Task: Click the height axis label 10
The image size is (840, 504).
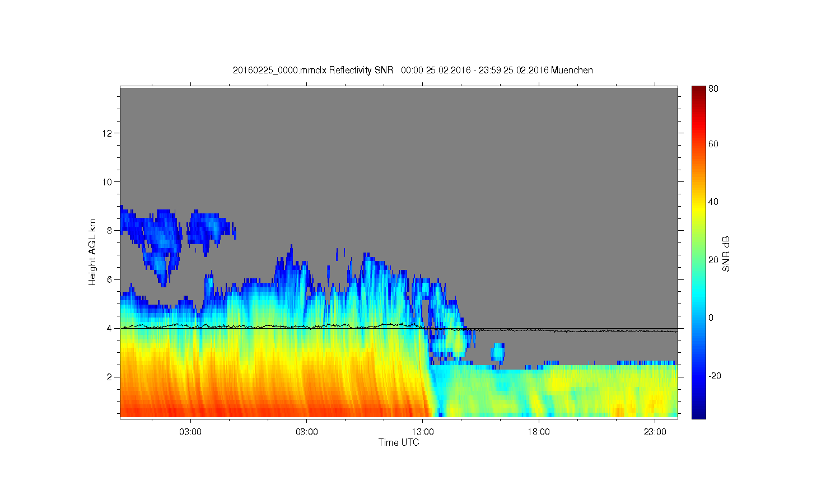Action: [x=108, y=182]
